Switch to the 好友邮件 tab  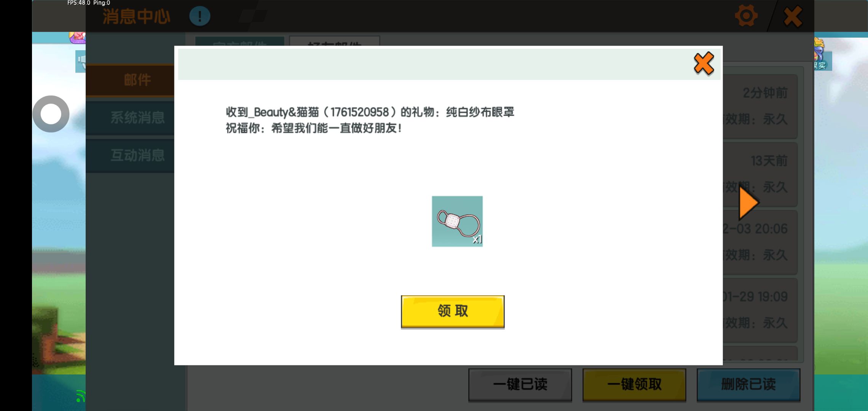pos(334,41)
